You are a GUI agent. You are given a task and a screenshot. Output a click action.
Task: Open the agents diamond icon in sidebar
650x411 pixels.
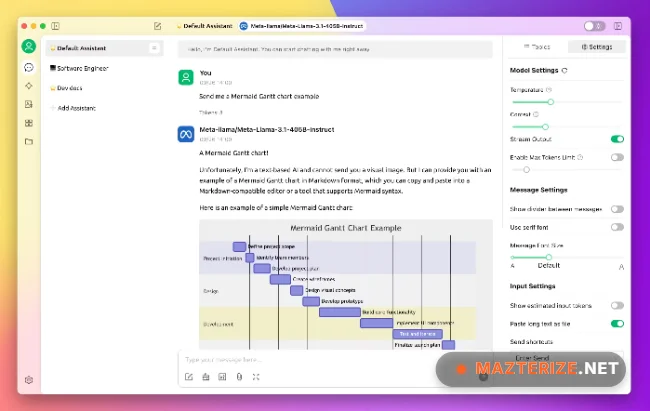[x=29, y=86]
